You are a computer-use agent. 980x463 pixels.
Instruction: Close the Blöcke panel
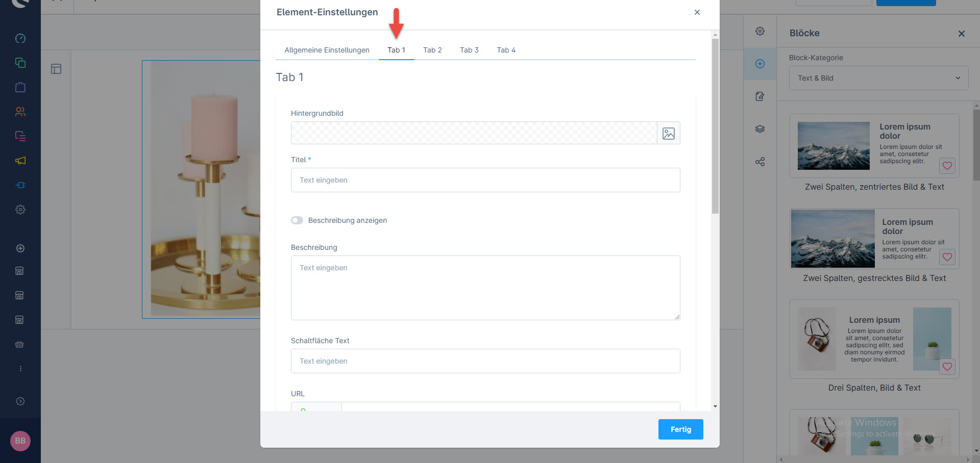[x=962, y=34]
